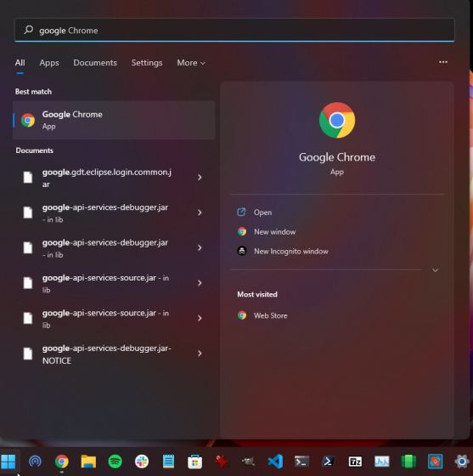The width and height of the screenshot is (473, 476).
Task: Open Microsoft Store from the taskbar
Action: coord(195,462)
